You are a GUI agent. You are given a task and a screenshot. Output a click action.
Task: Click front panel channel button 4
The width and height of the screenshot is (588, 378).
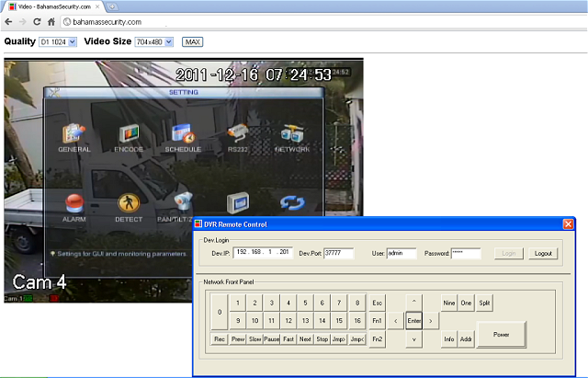[288, 303]
